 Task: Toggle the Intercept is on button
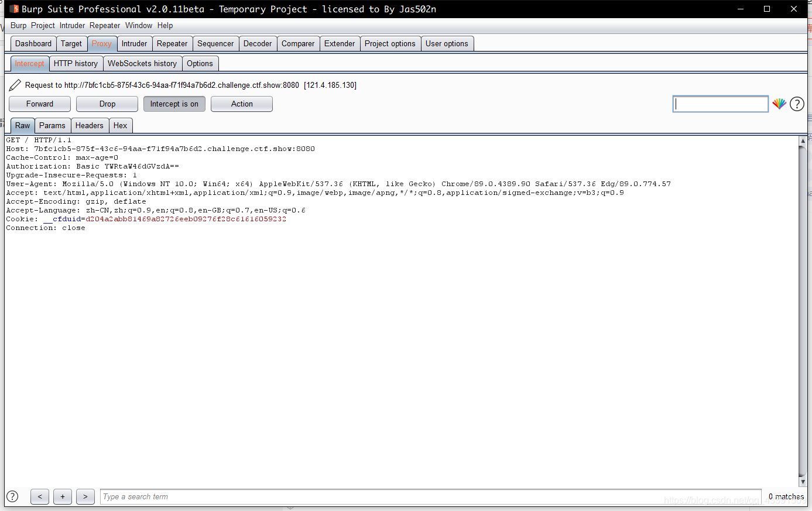174,104
